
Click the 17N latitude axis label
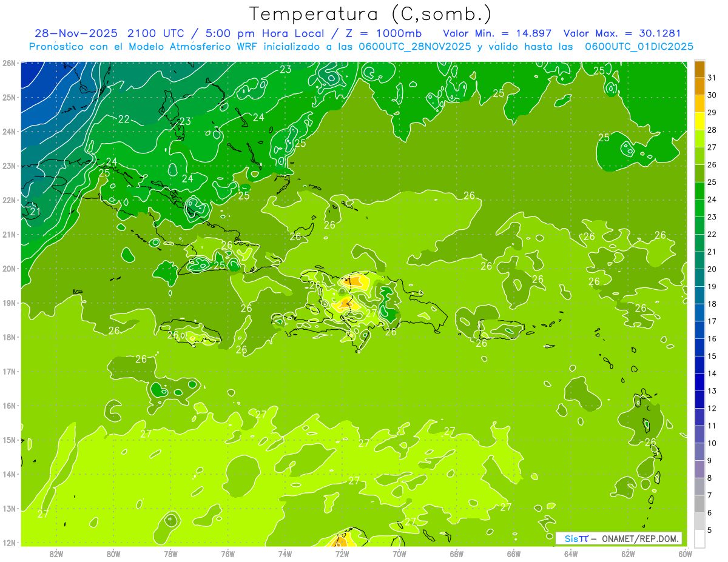pyautogui.click(x=8, y=371)
